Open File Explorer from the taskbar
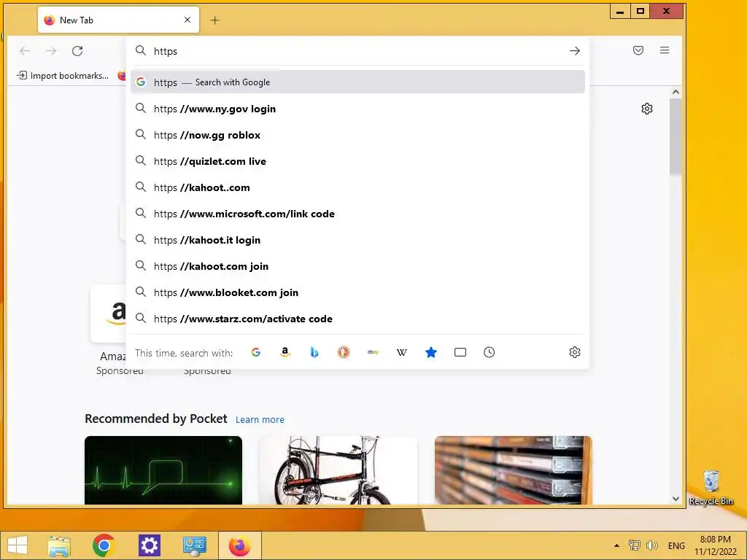Image resolution: width=747 pixels, height=560 pixels. pyautogui.click(x=59, y=545)
